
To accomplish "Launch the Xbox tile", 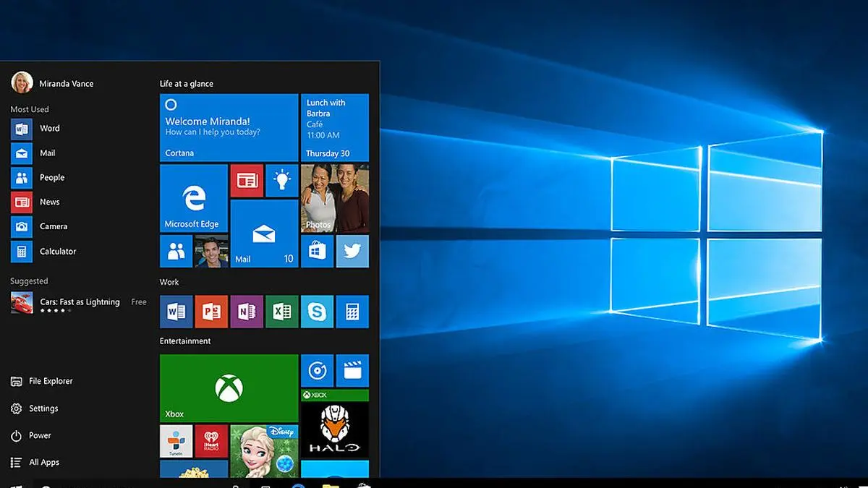I will coord(229,388).
